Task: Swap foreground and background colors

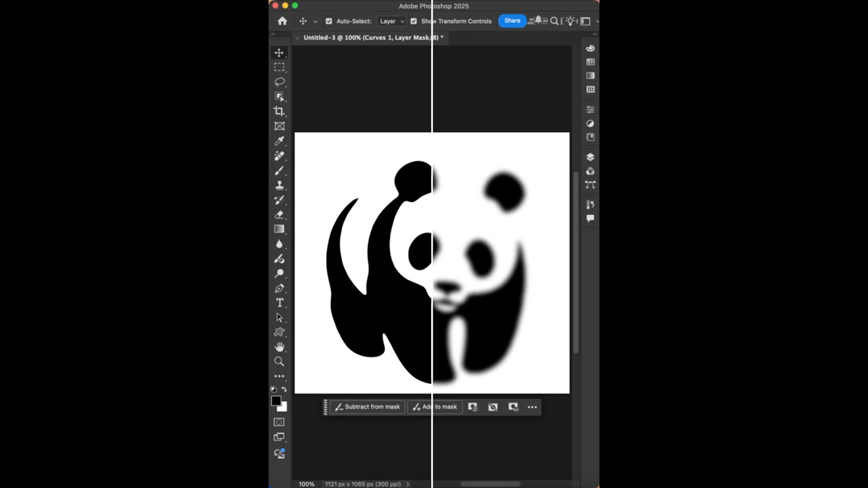Action: (284, 390)
